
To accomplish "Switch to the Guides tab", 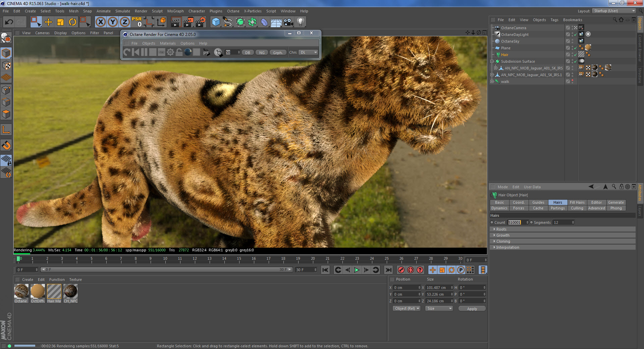I will point(538,202).
